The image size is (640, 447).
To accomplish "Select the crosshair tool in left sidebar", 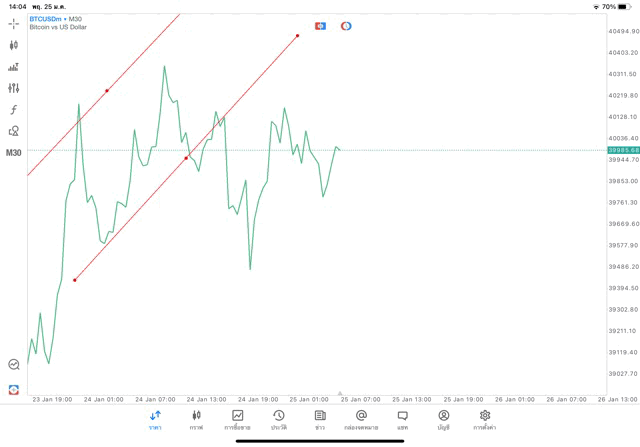I will click(x=14, y=23).
